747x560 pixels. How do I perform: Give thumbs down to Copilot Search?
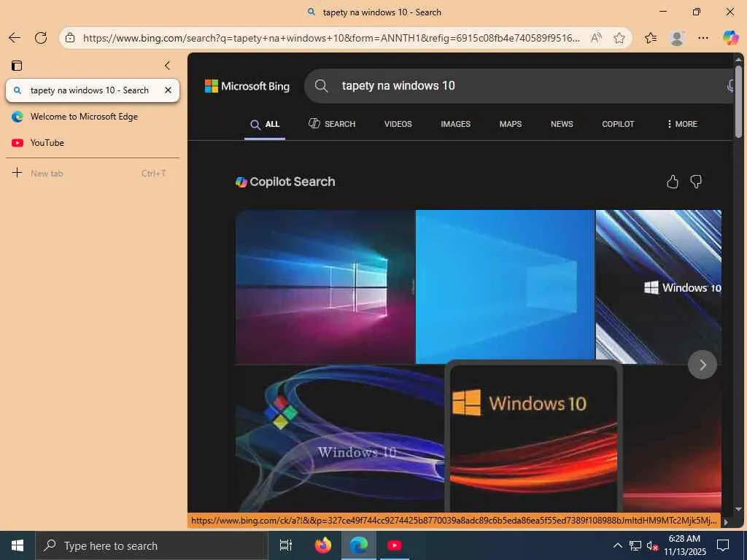pos(696,182)
